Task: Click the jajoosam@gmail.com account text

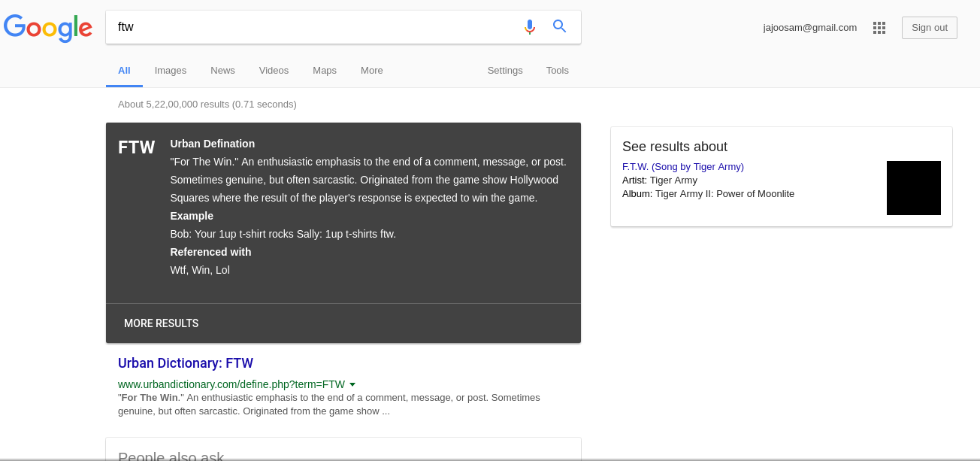Action: [x=810, y=28]
